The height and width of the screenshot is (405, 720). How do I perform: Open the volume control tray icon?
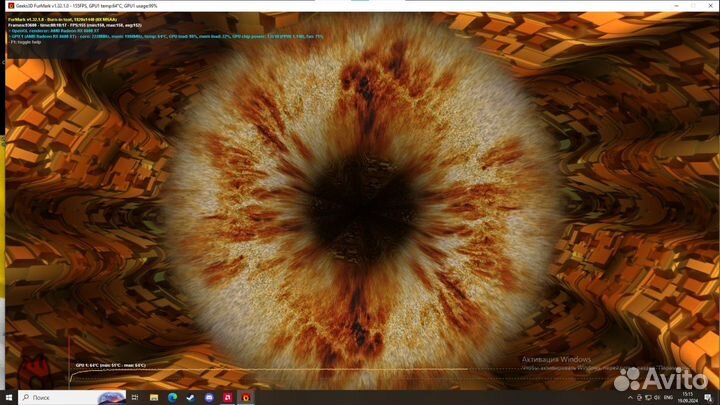(x=657, y=397)
